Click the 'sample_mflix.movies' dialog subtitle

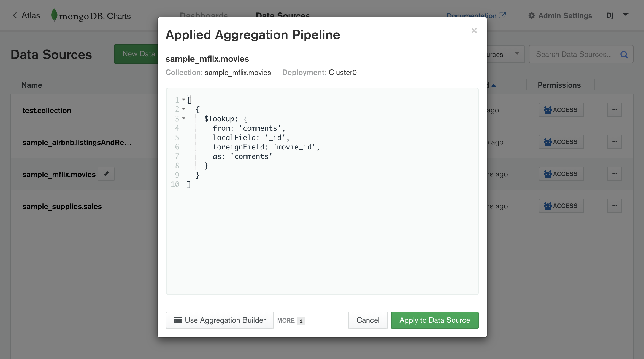pyautogui.click(x=207, y=59)
